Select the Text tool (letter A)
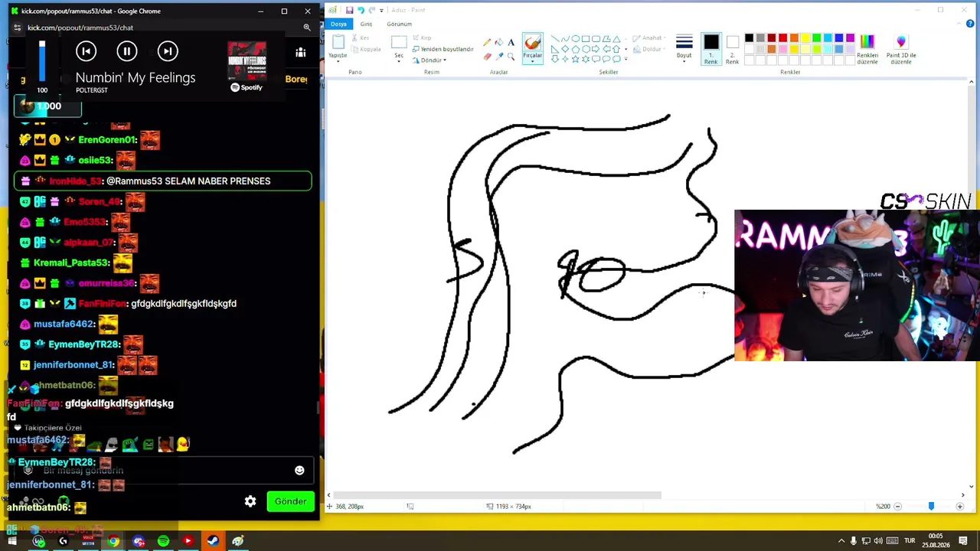 pos(511,43)
